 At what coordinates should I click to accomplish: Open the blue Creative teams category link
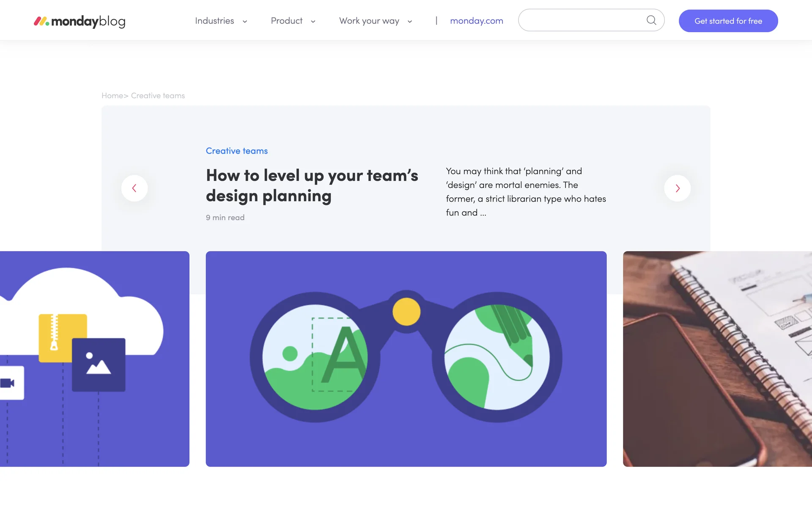(236, 151)
